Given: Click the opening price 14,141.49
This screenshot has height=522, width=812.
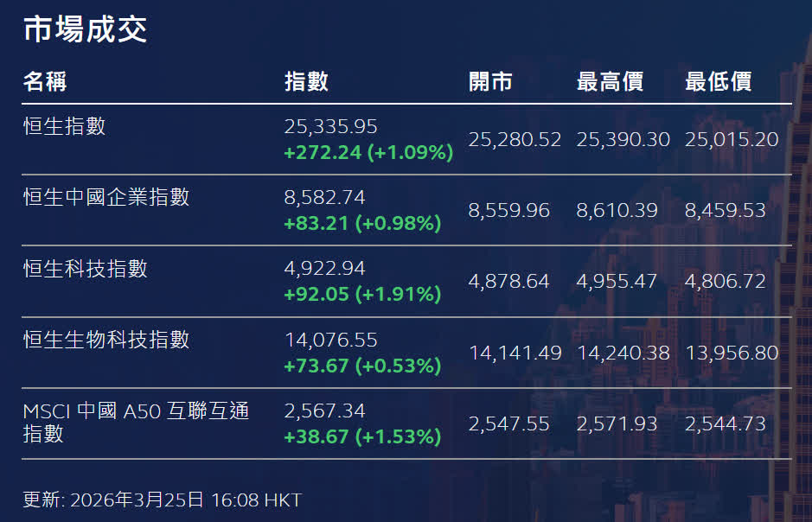Looking at the screenshot, I should [515, 353].
